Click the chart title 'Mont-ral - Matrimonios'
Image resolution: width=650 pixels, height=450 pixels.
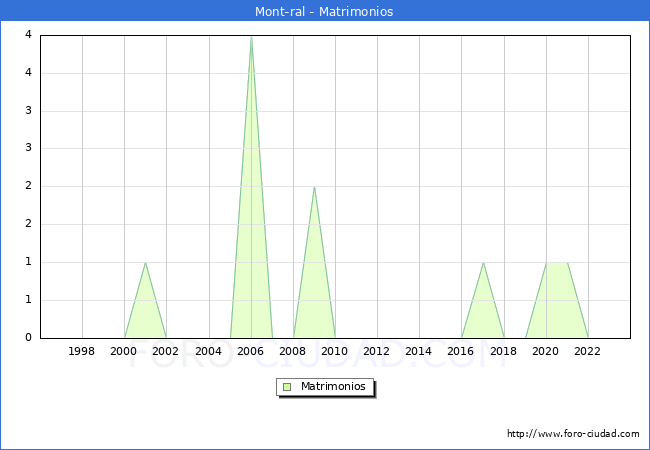(324, 11)
